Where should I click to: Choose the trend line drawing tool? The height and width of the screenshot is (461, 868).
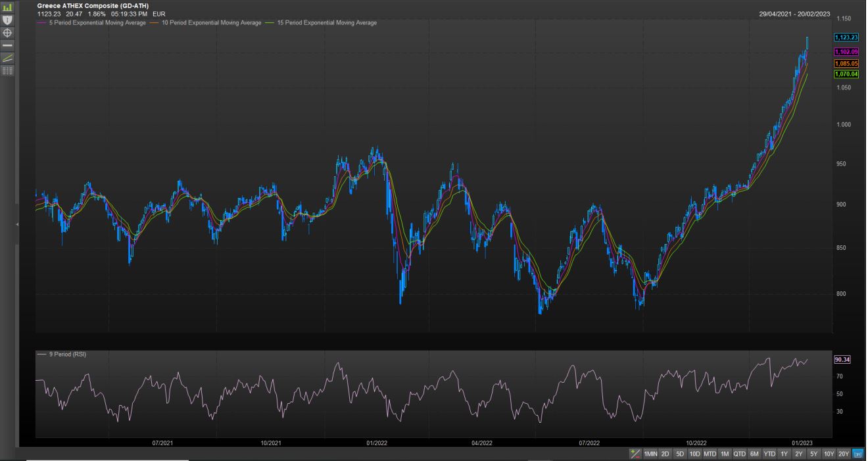[8, 58]
